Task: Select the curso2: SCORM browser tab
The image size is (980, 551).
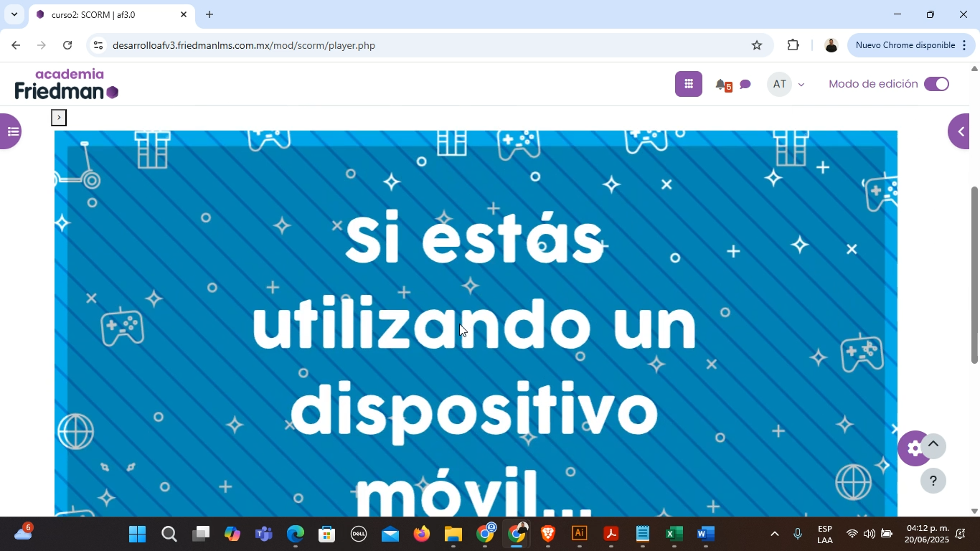Action: (108, 14)
